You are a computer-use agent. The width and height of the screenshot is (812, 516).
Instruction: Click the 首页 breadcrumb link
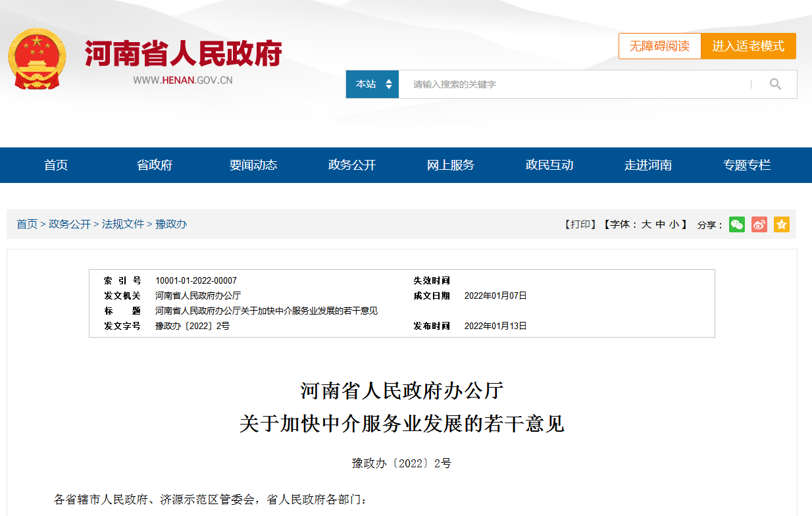[27, 224]
